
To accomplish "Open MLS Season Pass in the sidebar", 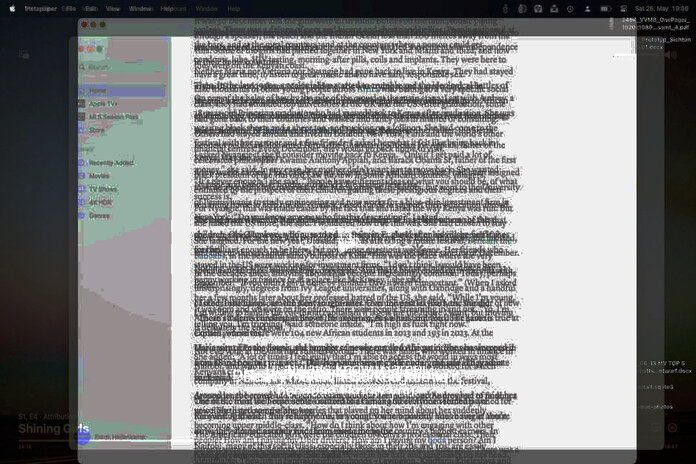I will pos(123,117).
